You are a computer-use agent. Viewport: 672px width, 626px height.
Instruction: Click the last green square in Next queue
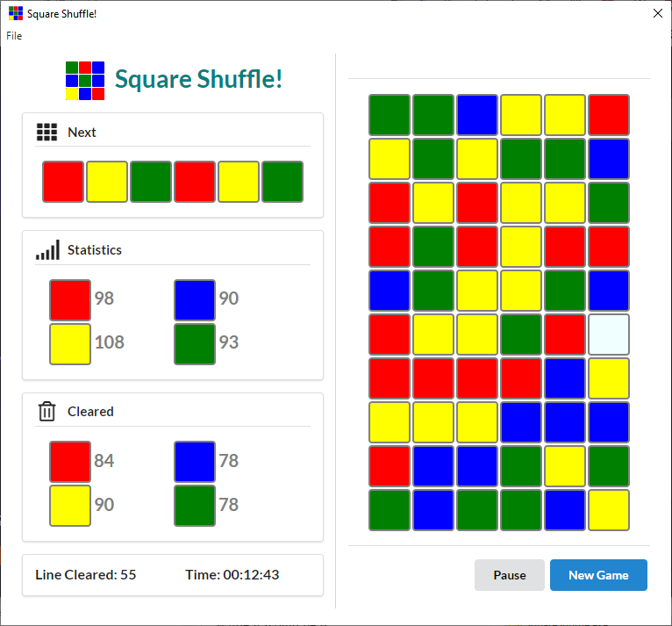282,182
